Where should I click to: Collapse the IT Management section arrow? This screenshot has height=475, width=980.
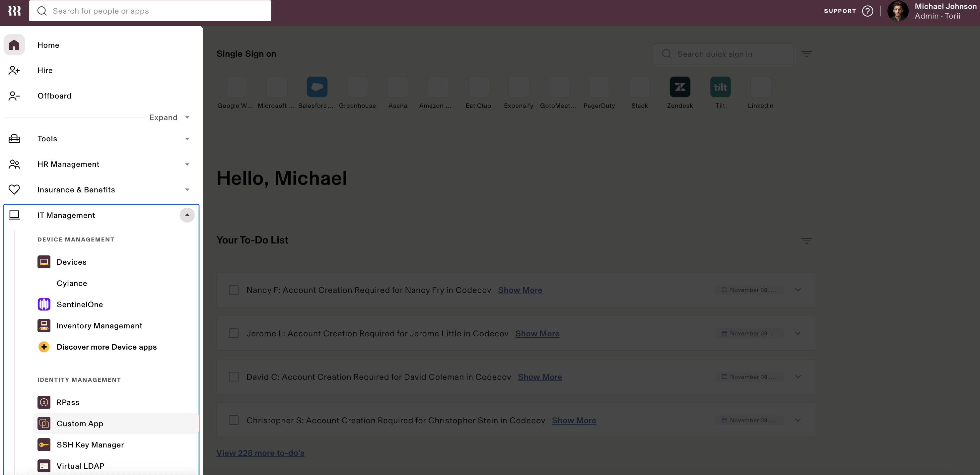187,215
